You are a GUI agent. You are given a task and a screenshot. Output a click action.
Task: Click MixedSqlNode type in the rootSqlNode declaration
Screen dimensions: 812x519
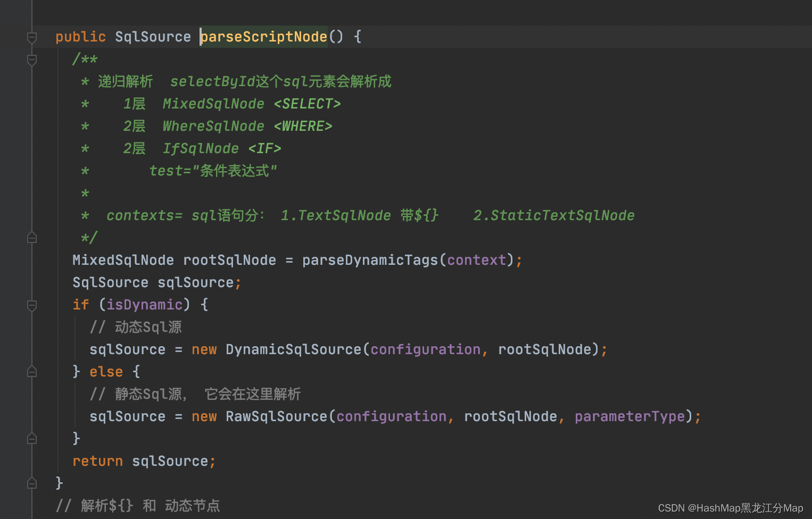(123, 260)
